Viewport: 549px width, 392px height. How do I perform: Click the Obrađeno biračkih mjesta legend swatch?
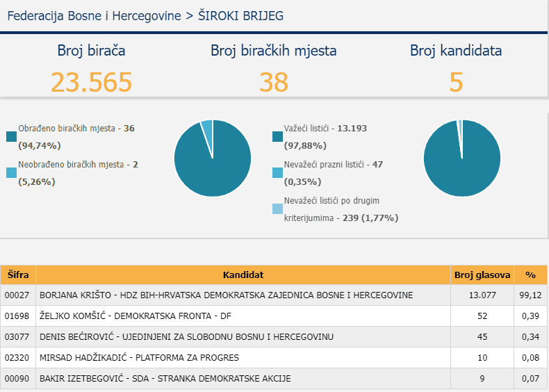(11, 136)
